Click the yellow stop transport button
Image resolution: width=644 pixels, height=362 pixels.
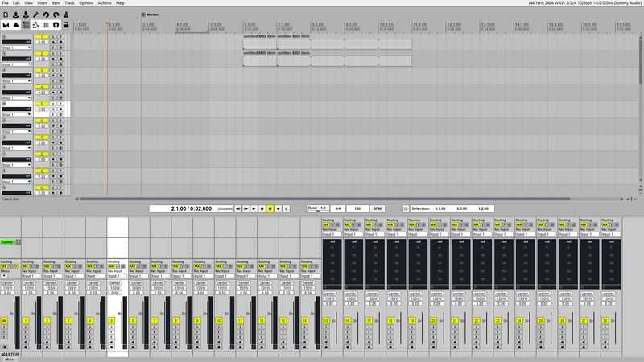[x=270, y=208]
